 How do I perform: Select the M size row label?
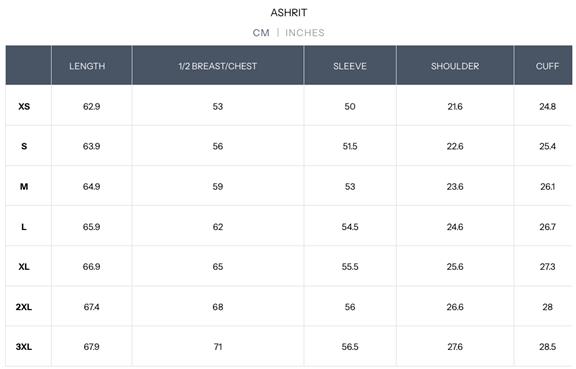click(24, 187)
